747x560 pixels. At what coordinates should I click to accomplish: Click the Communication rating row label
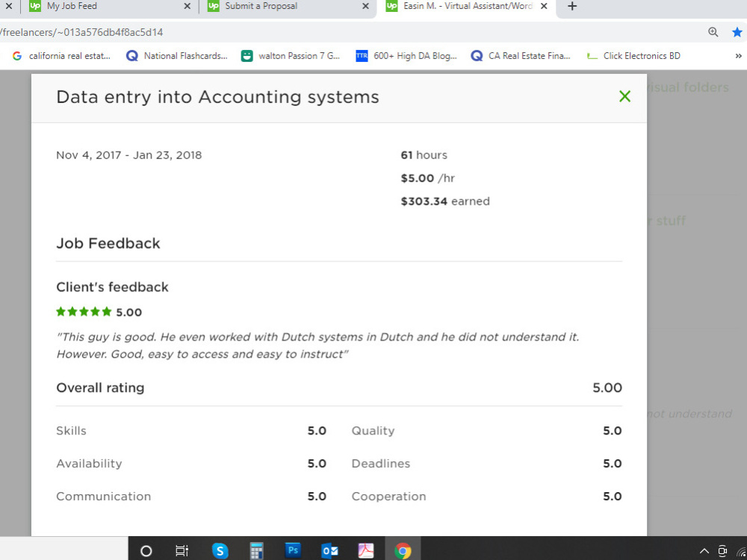(x=103, y=497)
